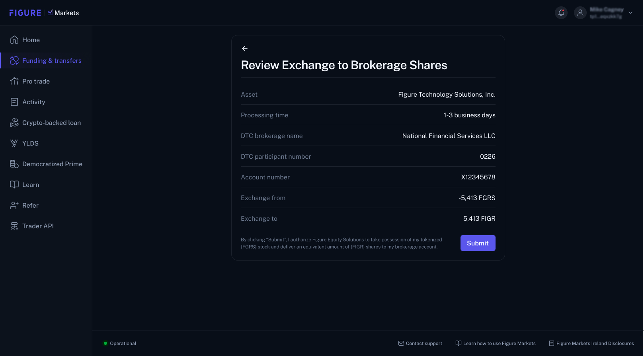Click the green Operational status dot
The width and height of the screenshot is (644, 356).
(105, 343)
